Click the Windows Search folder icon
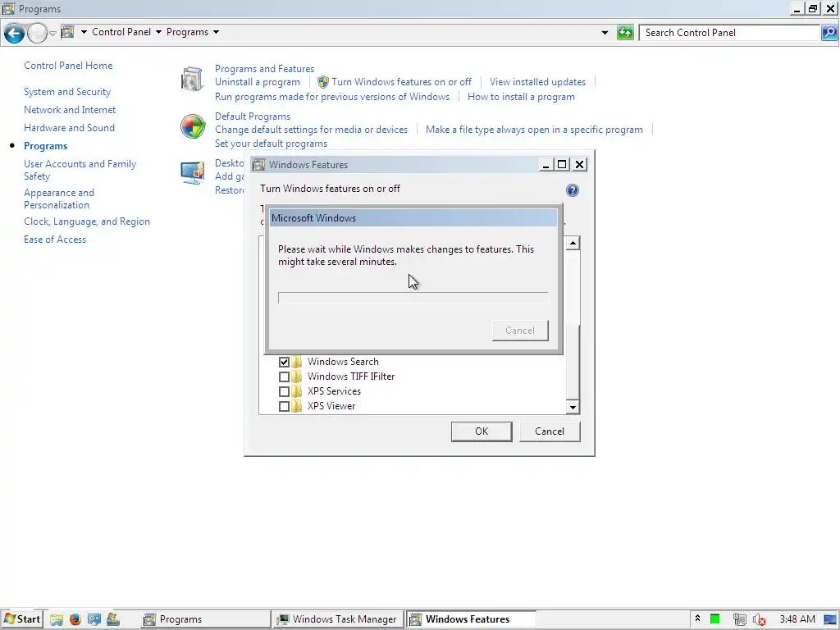 coord(297,362)
